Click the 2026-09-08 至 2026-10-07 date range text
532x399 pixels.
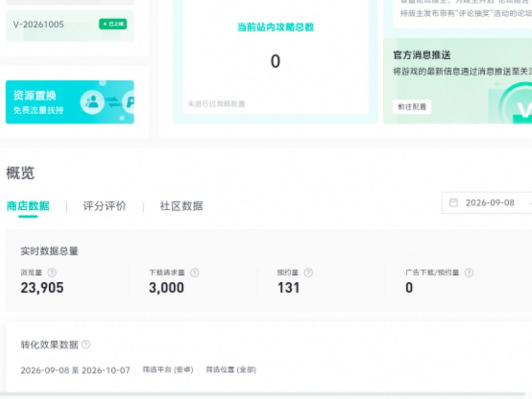coord(75,370)
